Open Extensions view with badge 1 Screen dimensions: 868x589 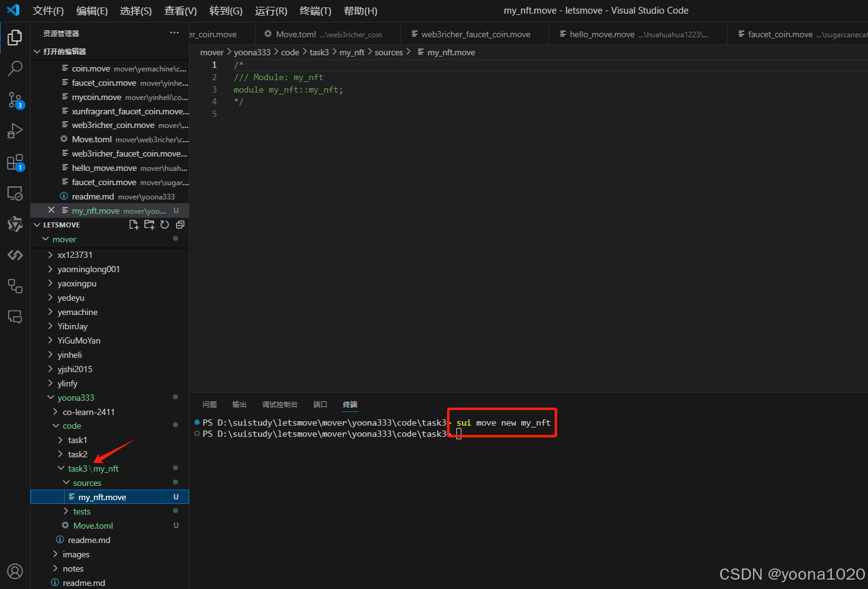tap(15, 163)
